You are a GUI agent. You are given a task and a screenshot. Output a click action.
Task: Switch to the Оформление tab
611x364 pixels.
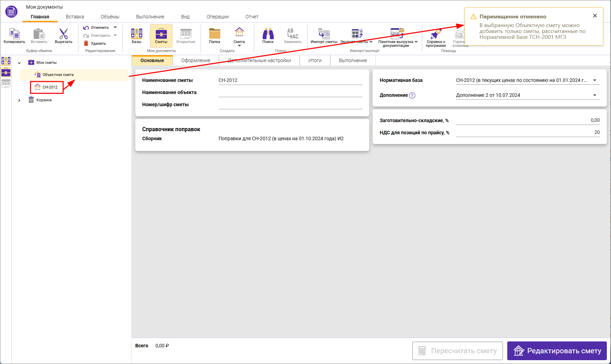(196, 60)
